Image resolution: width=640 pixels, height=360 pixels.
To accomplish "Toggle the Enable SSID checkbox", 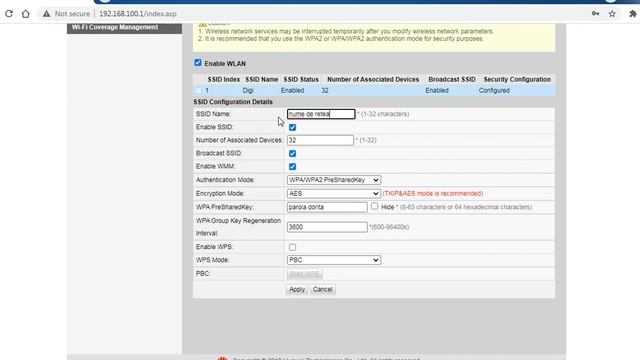I will pyautogui.click(x=292, y=127).
